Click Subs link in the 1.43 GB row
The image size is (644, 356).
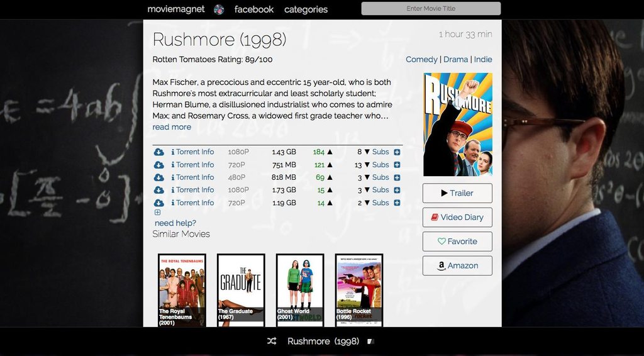pos(380,152)
